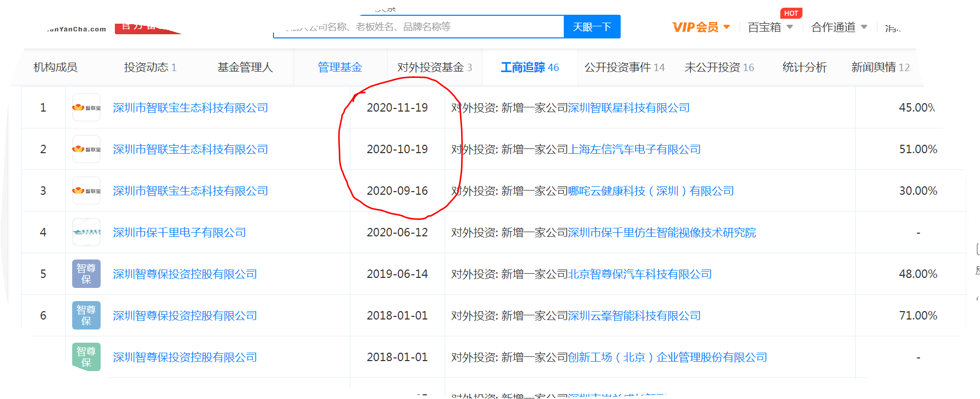Switch to the 新闻舆情 tab
Screen dimensions: 980x399
click(x=880, y=67)
